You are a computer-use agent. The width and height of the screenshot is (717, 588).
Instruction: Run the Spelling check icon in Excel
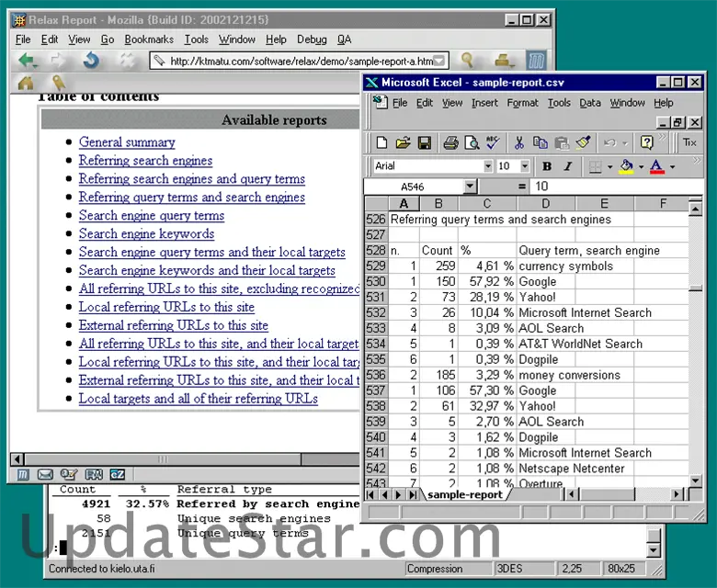click(493, 143)
